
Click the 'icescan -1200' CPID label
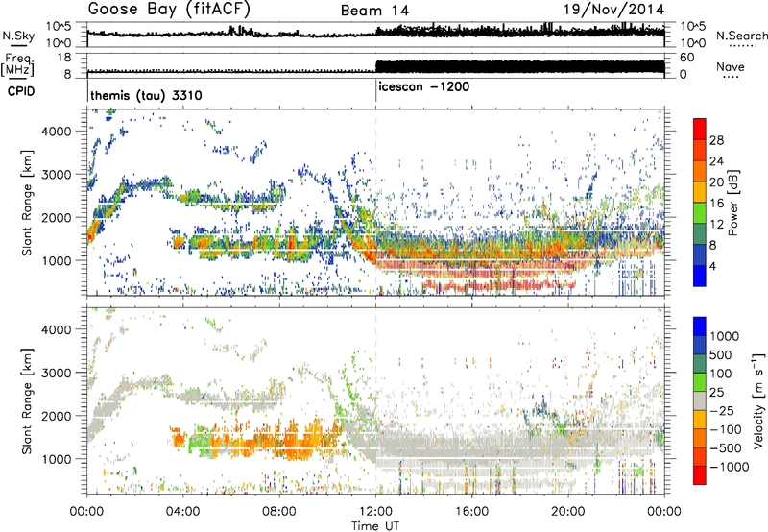(x=424, y=86)
